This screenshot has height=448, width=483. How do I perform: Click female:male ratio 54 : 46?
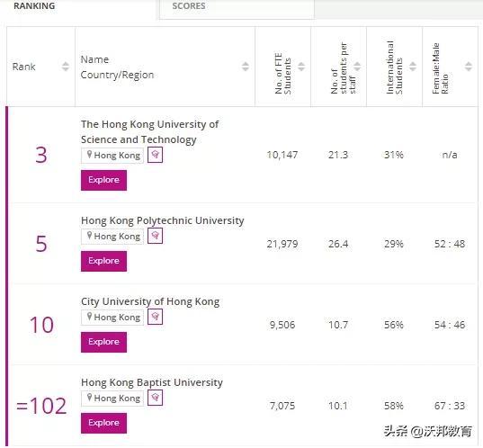coord(450,325)
